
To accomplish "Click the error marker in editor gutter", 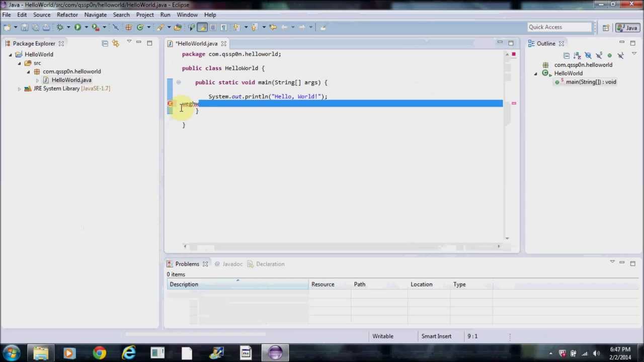I will [170, 104].
